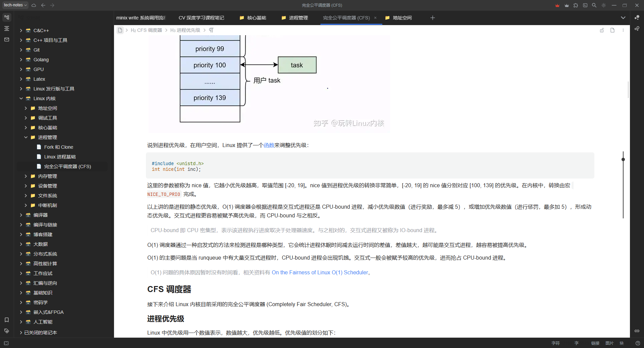Click the CFS 调度器 heading

[169, 289]
